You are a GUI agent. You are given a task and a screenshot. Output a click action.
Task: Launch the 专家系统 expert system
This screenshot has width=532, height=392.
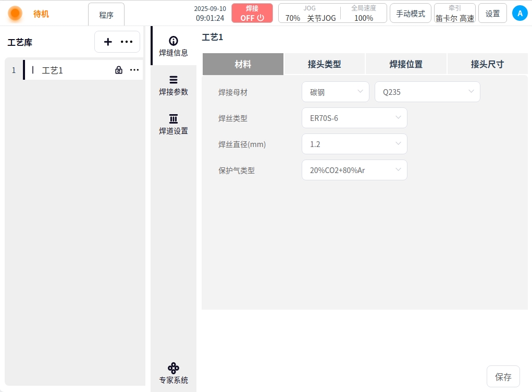(173, 373)
